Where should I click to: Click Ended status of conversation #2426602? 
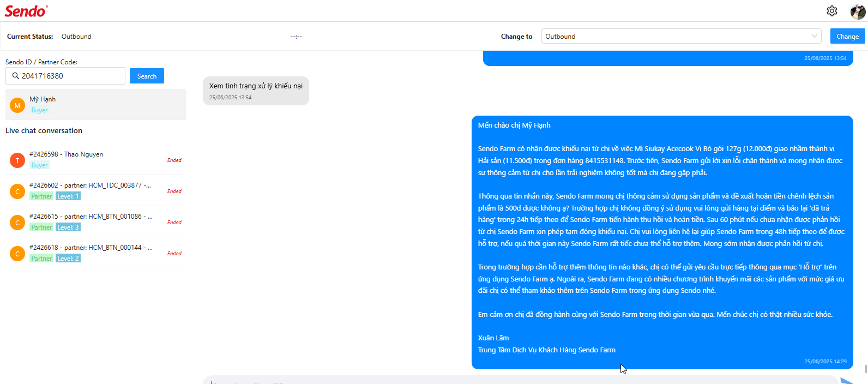pyautogui.click(x=174, y=191)
